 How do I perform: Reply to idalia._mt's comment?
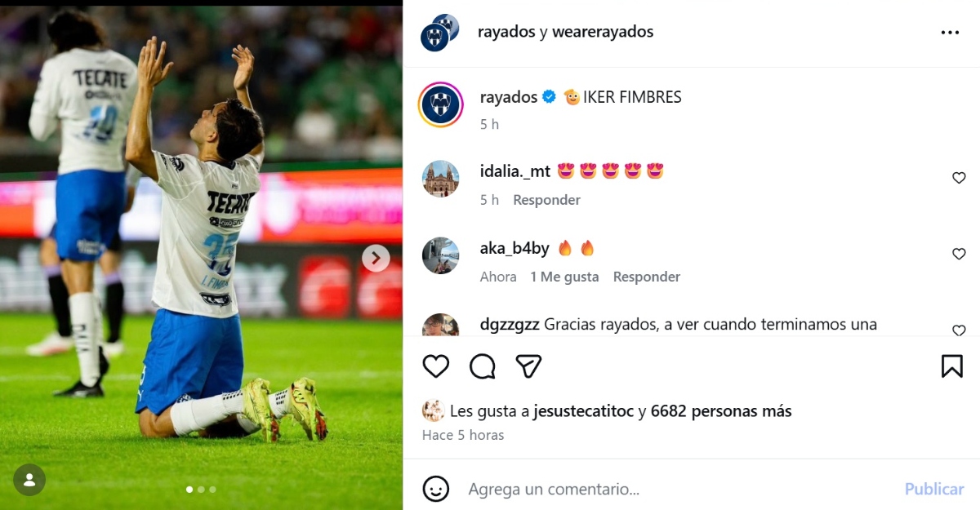coord(546,200)
